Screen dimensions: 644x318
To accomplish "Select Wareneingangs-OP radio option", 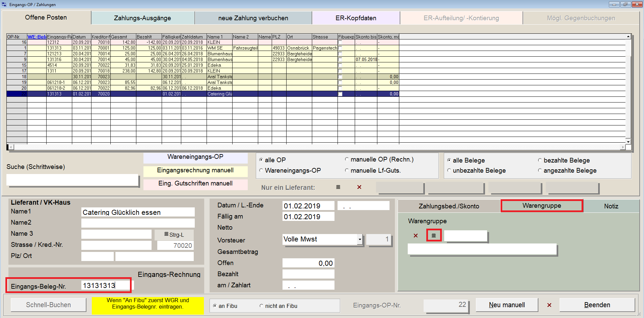I will (x=261, y=170).
